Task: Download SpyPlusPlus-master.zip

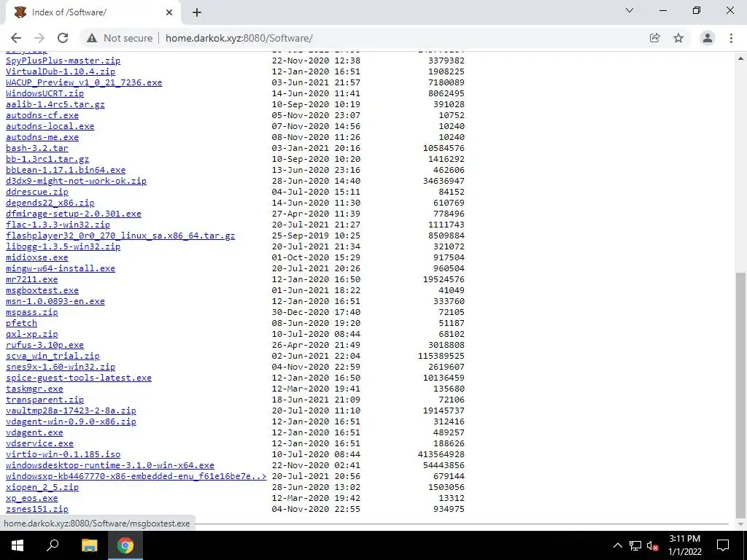Action: pos(63,61)
